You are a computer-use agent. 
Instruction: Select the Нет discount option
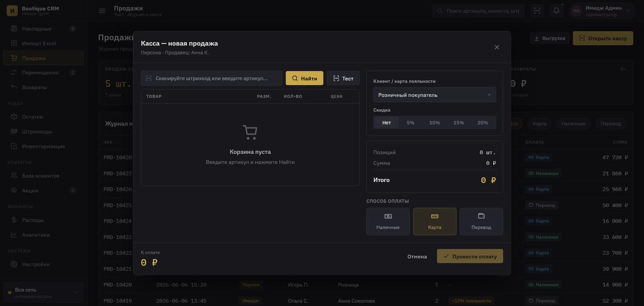[386, 122]
